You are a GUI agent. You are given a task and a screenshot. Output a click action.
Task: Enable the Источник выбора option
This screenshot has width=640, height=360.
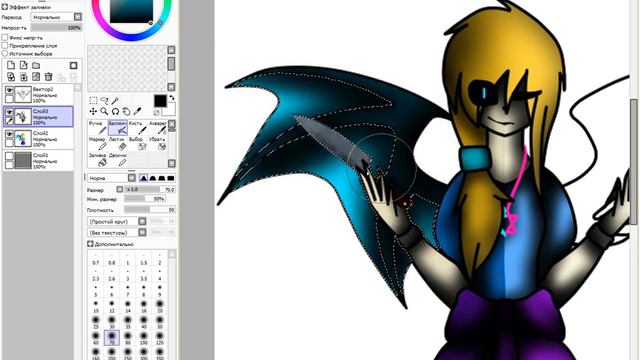point(5,53)
